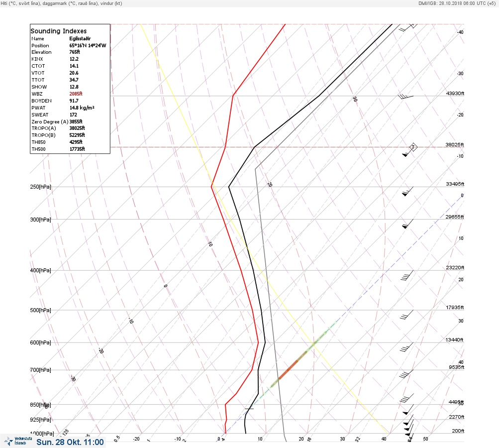Image resolution: width=499 pixels, height=448 pixels.
Task: Click the 500[hPa] pressure label
Action: pos(40,310)
